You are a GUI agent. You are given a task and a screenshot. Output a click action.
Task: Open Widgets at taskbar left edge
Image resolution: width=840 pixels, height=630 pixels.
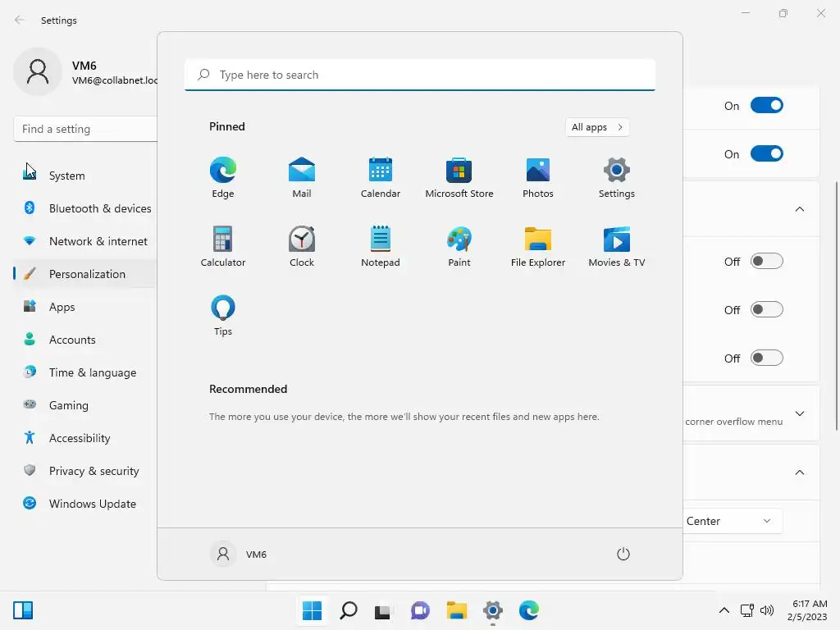pyautogui.click(x=23, y=610)
